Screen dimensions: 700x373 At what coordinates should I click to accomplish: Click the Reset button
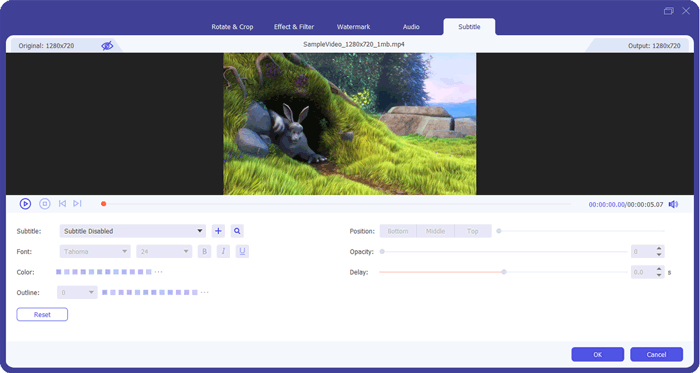pyautogui.click(x=42, y=315)
